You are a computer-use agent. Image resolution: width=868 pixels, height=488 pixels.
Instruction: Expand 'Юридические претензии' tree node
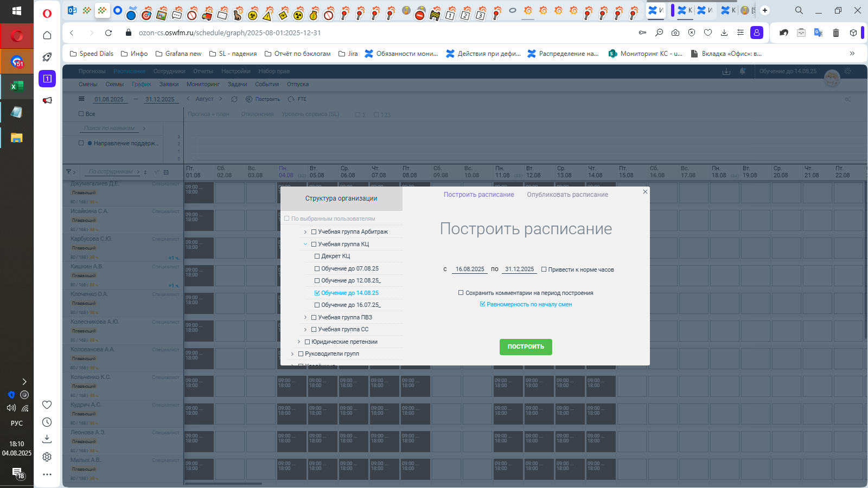[x=299, y=342]
